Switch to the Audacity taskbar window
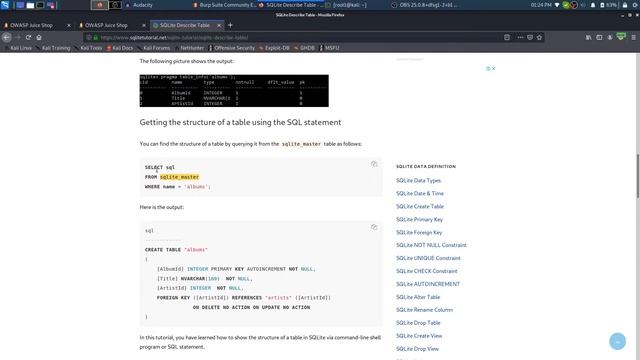 139,5
